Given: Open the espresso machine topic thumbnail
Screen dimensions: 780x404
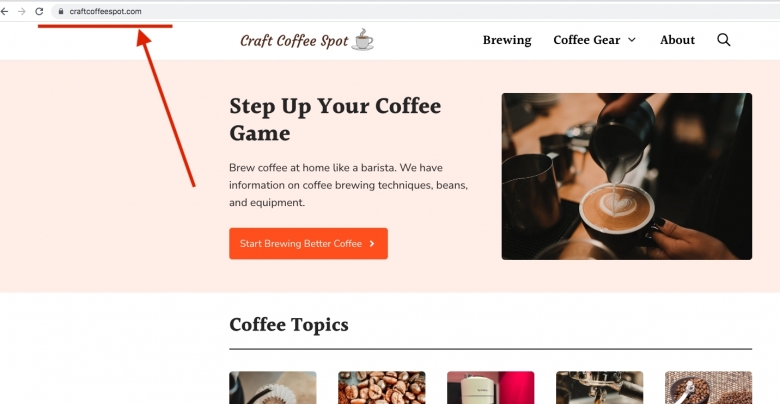Looking at the screenshot, I should 599,388.
